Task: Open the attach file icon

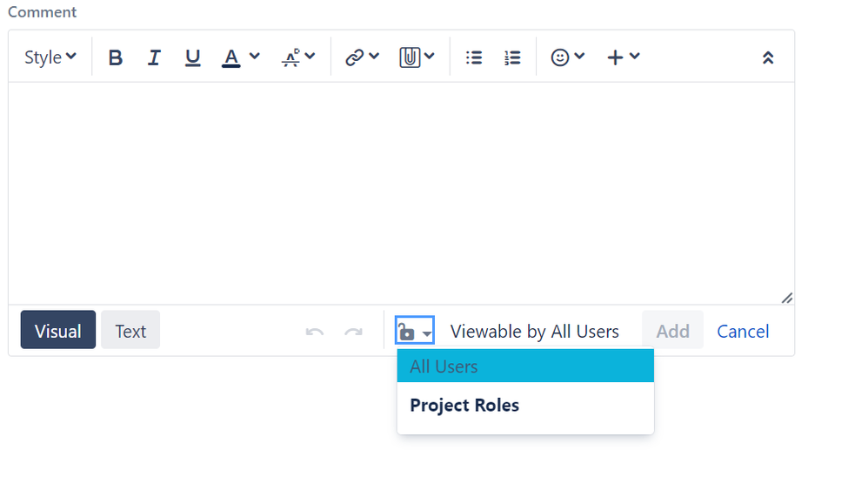Action: pyautogui.click(x=411, y=57)
